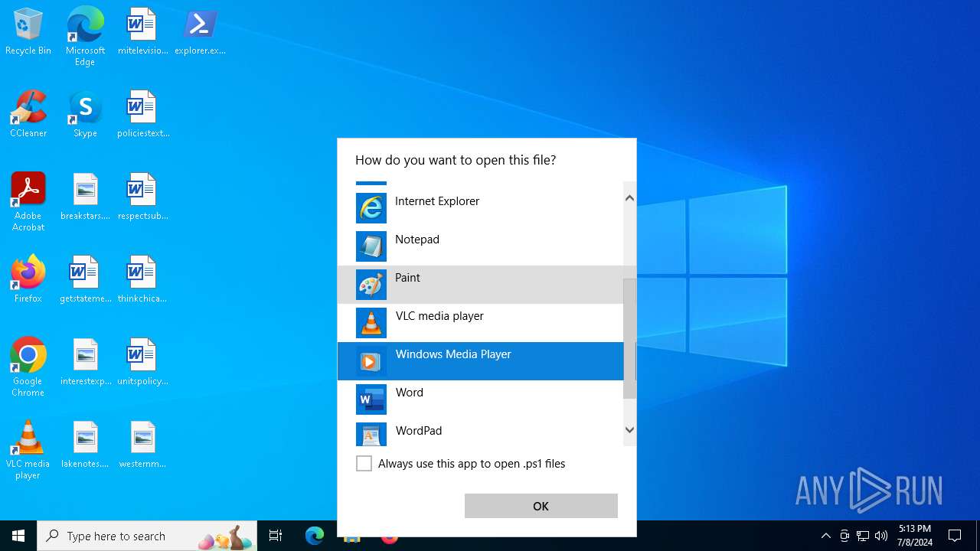Click the Meet Now tray icon

tap(844, 536)
